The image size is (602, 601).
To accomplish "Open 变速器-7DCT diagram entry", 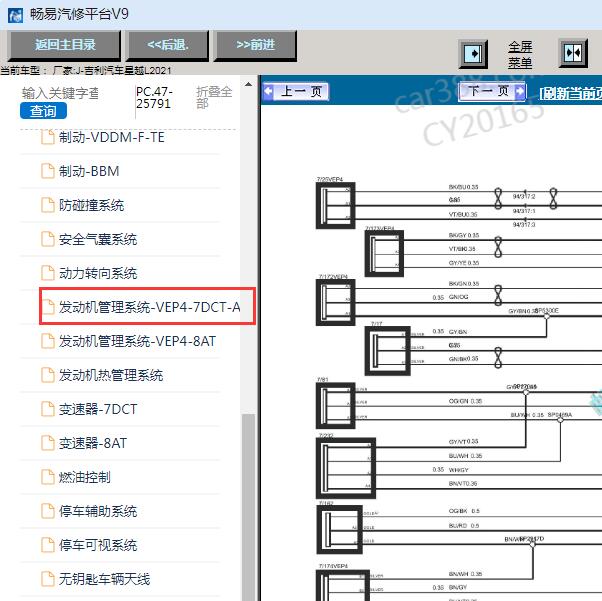I will point(98,409).
